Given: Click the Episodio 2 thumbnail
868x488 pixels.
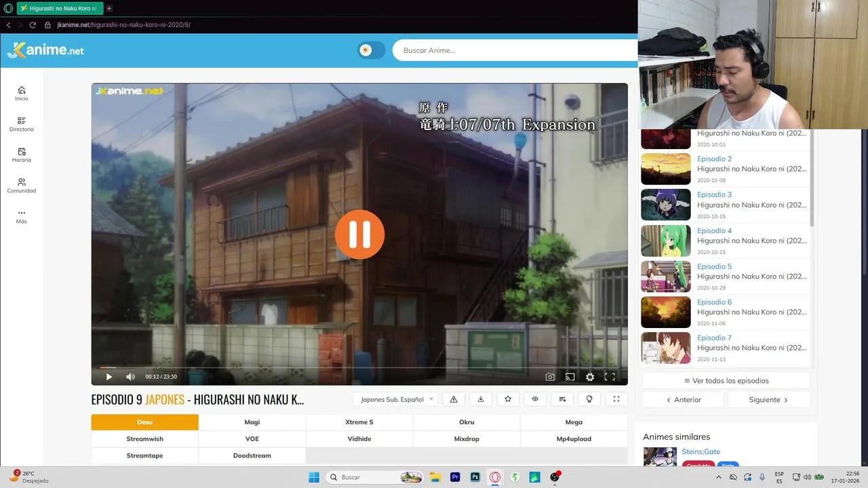Looking at the screenshot, I should click(x=666, y=169).
